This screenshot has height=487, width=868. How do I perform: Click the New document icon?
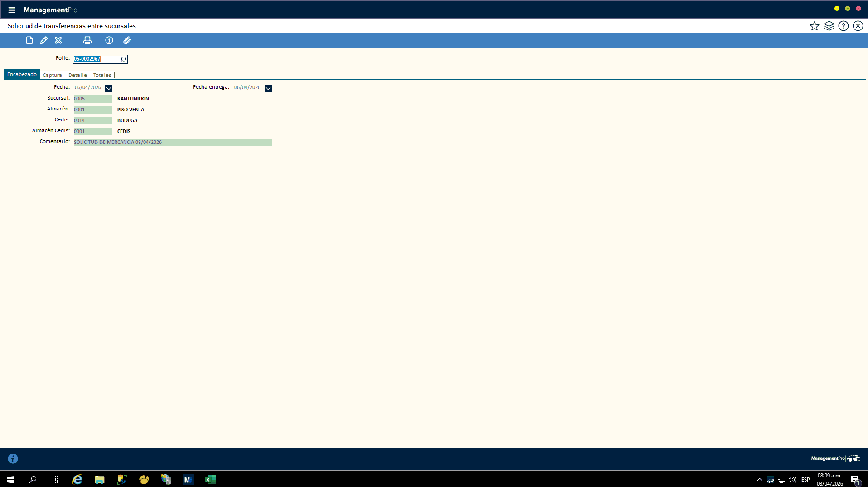(x=29, y=40)
